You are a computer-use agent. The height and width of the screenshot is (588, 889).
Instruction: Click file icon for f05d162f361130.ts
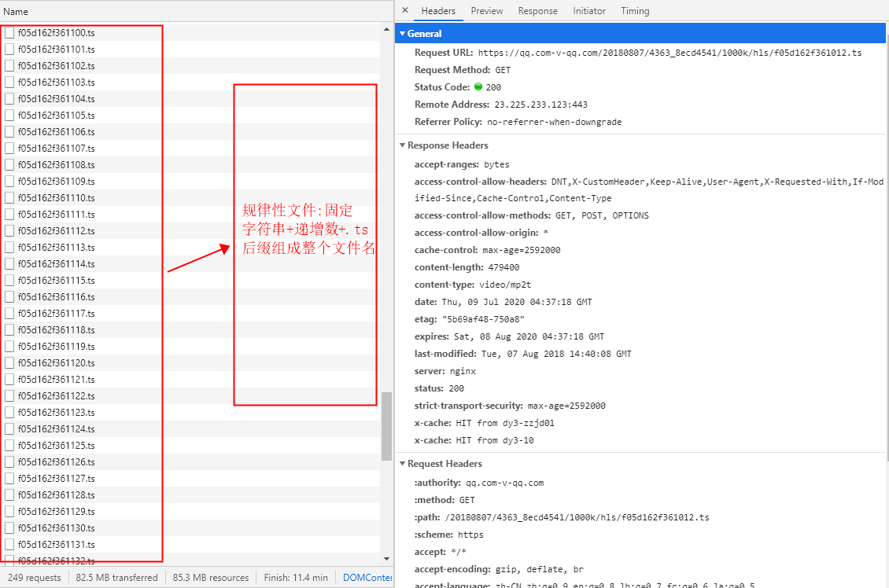point(9,528)
